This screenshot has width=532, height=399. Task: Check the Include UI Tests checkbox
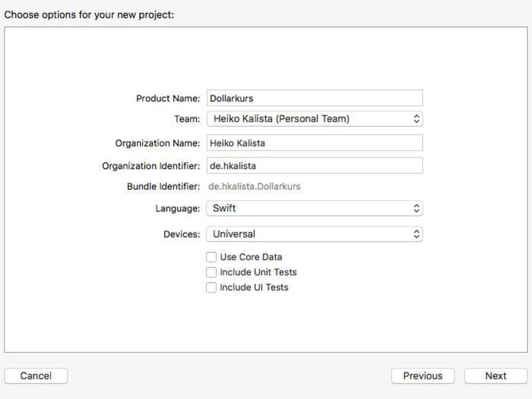click(211, 287)
